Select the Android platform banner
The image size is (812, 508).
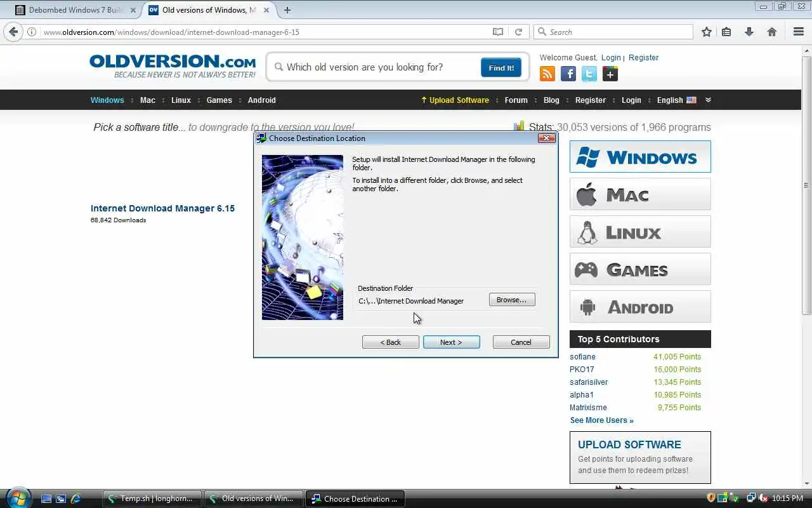pyautogui.click(x=640, y=307)
